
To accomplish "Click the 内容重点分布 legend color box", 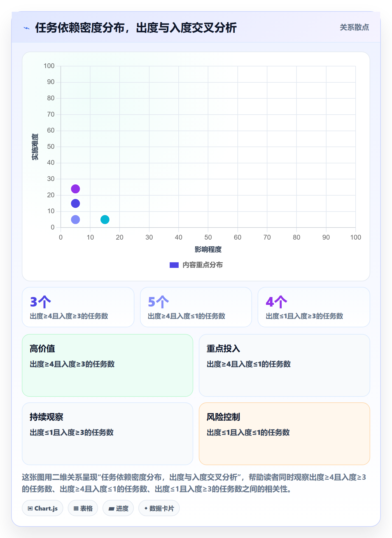I will [x=174, y=265].
